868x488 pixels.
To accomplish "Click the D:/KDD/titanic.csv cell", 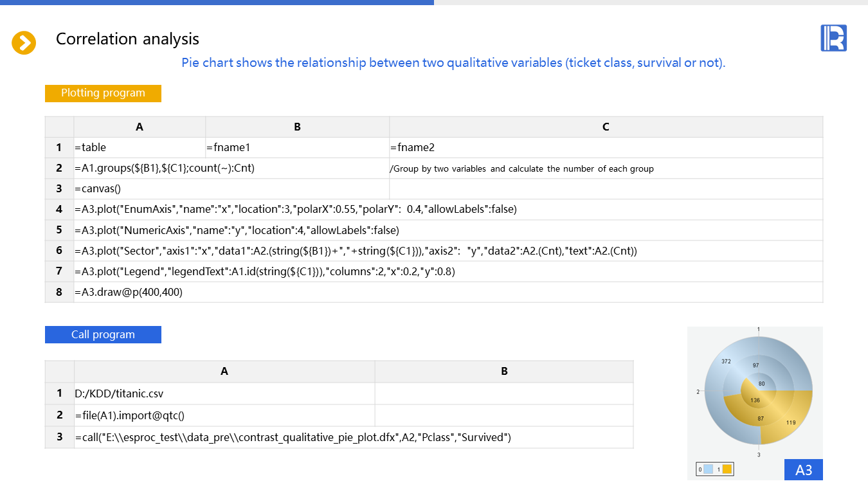I will click(224, 393).
